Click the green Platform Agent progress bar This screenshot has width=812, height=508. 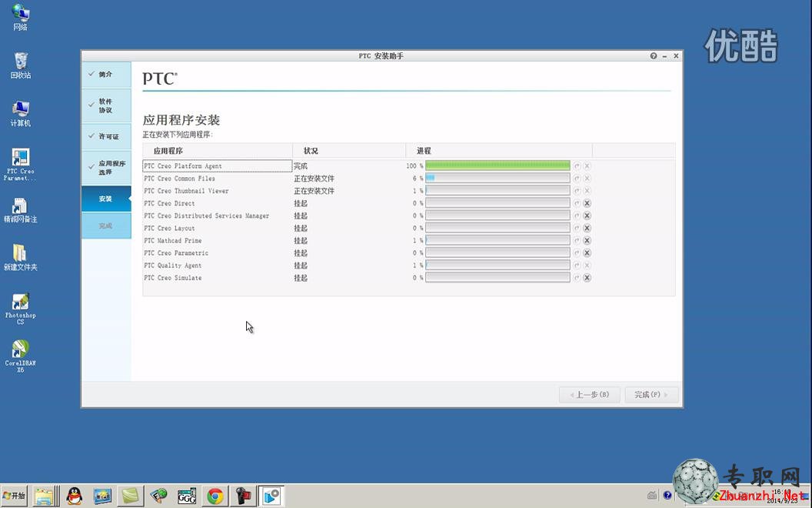pos(498,166)
